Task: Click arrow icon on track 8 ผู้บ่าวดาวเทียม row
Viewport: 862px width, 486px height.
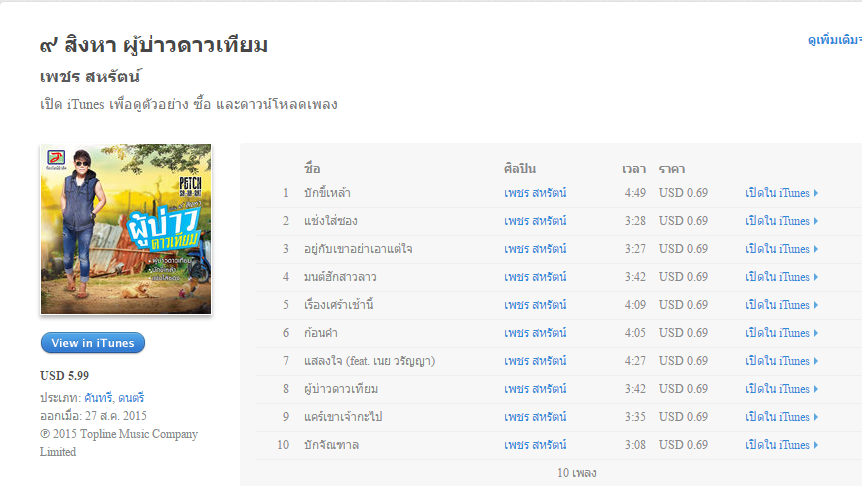Action: (816, 389)
